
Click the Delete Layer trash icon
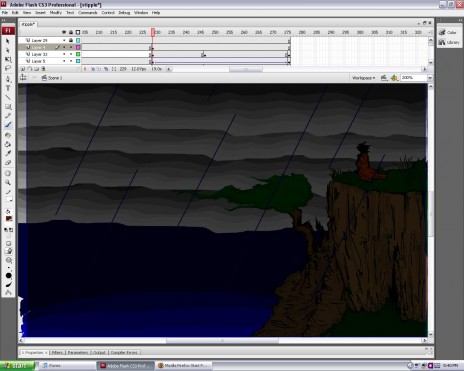43,69
